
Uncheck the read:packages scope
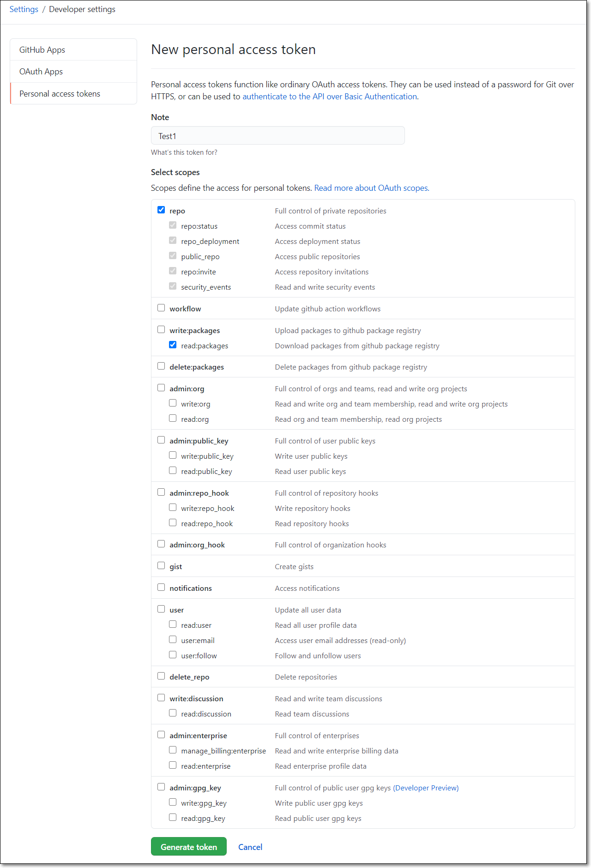pos(173,345)
